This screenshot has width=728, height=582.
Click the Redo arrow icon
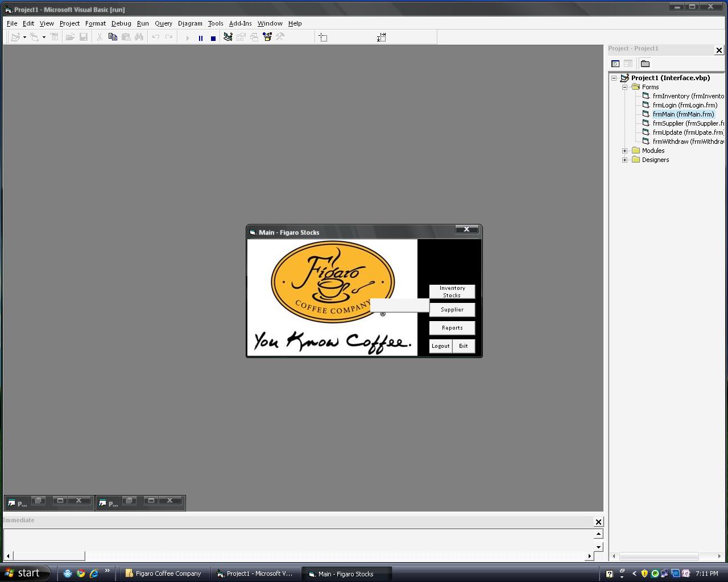168,37
